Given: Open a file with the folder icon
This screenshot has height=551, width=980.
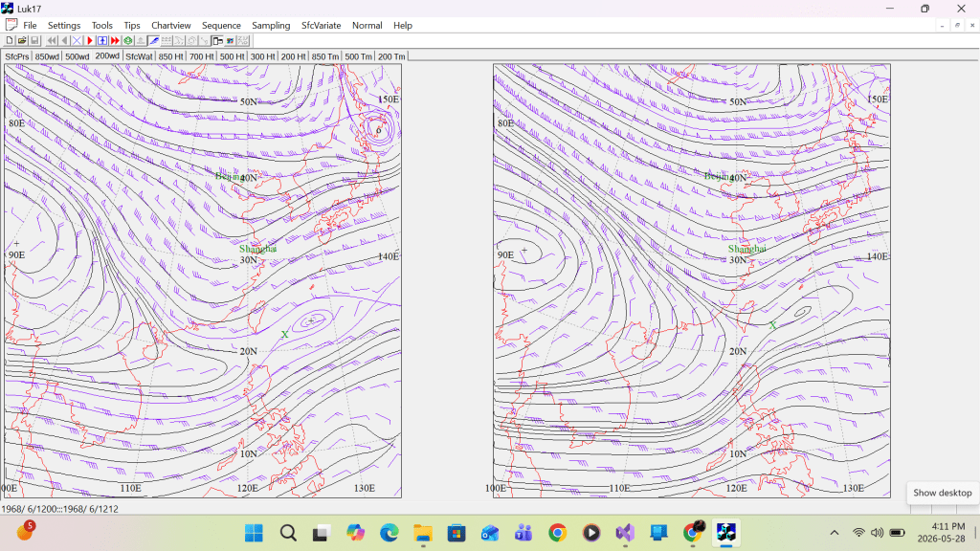Looking at the screenshot, I should click(x=22, y=40).
